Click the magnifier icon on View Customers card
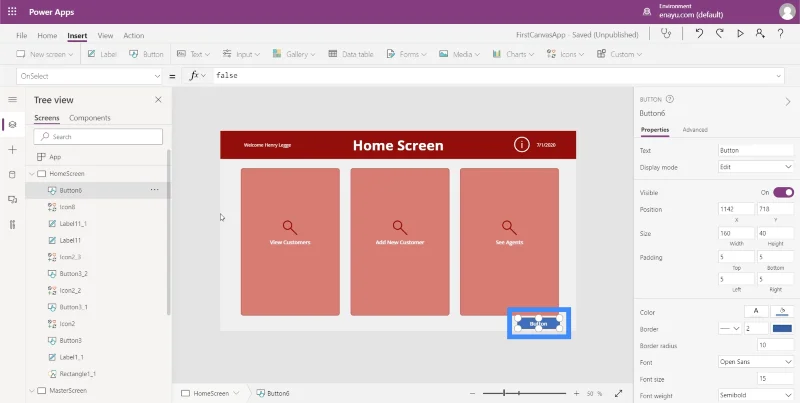This screenshot has width=800, height=403. tap(290, 228)
